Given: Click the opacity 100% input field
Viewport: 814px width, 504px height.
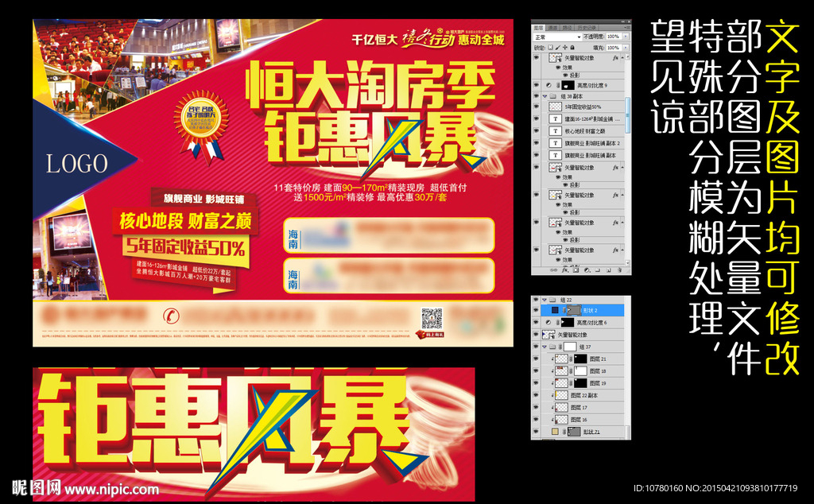Looking at the screenshot, I should pos(613,37).
